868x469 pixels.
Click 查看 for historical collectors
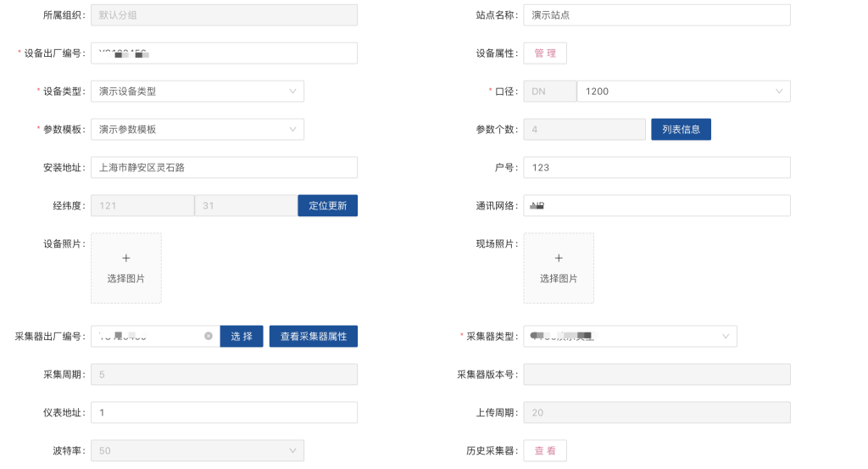click(545, 451)
